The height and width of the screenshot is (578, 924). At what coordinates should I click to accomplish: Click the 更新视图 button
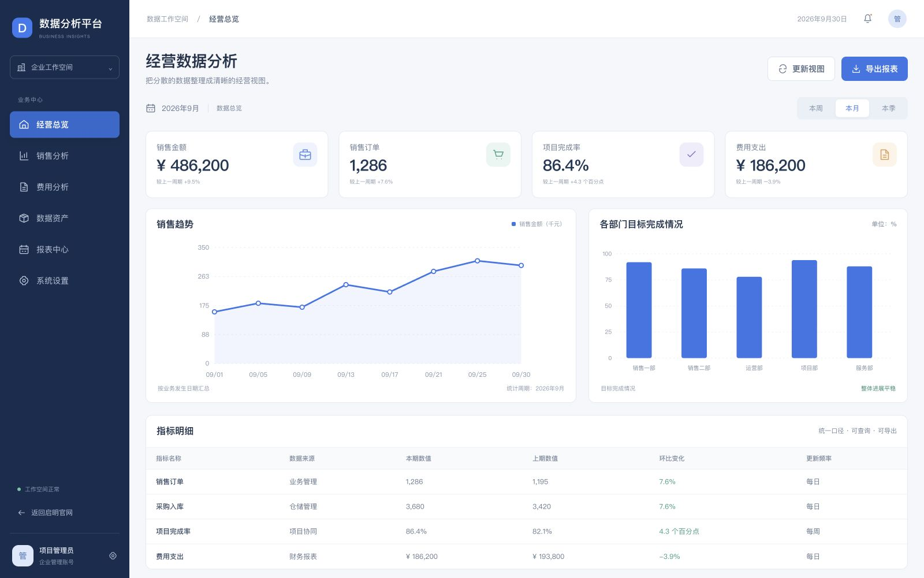point(801,69)
